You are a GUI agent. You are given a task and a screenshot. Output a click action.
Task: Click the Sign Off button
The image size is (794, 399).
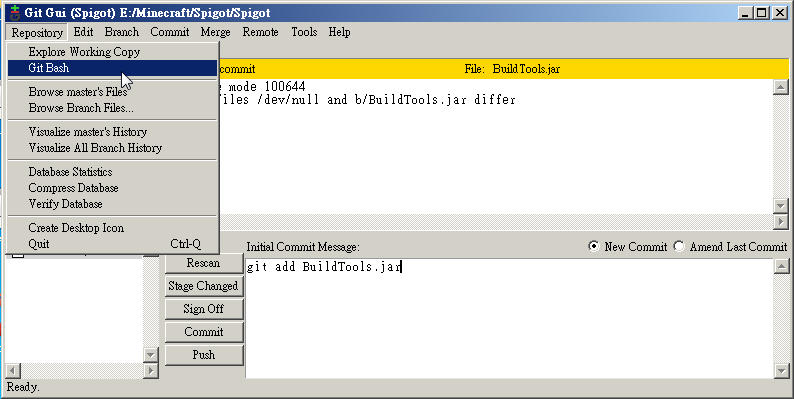click(x=204, y=309)
